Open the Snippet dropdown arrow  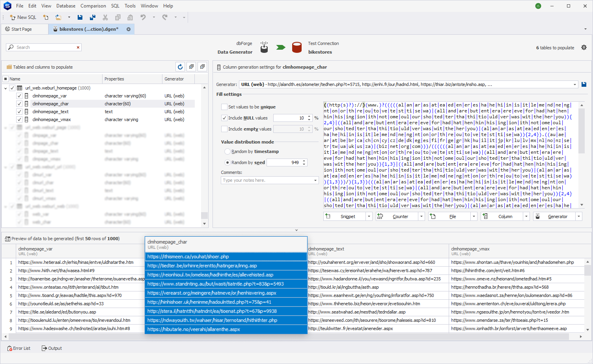click(x=369, y=217)
